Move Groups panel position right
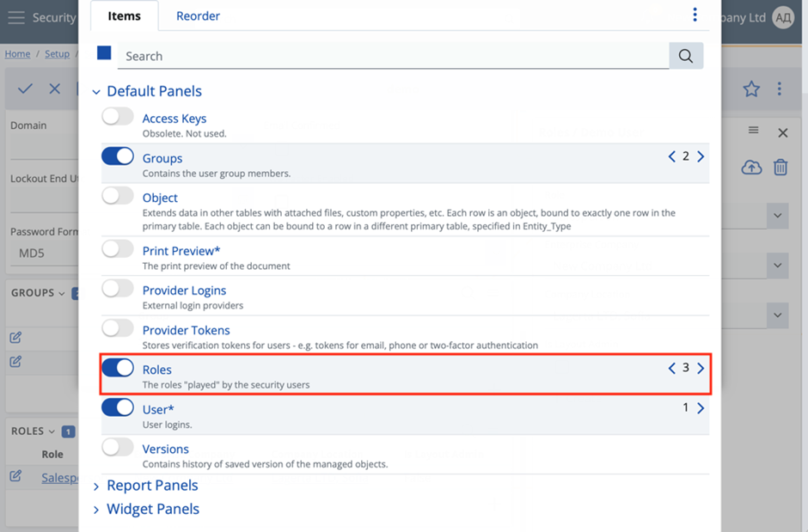The height and width of the screenshot is (532, 808). click(x=701, y=156)
